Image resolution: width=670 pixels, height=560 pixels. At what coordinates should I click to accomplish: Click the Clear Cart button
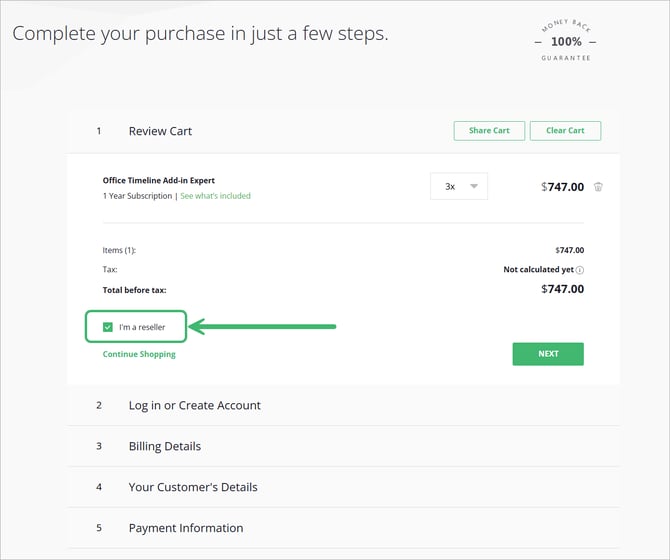click(565, 131)
